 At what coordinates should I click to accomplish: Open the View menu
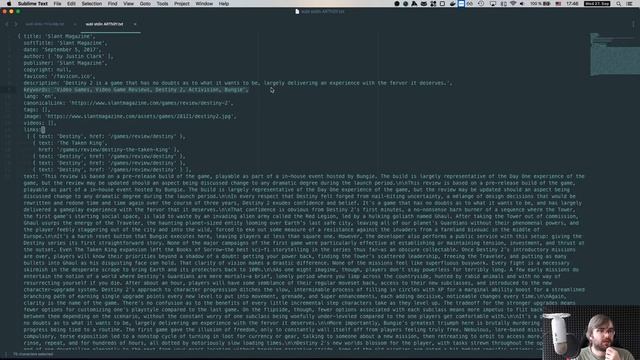tap(128, 3)
